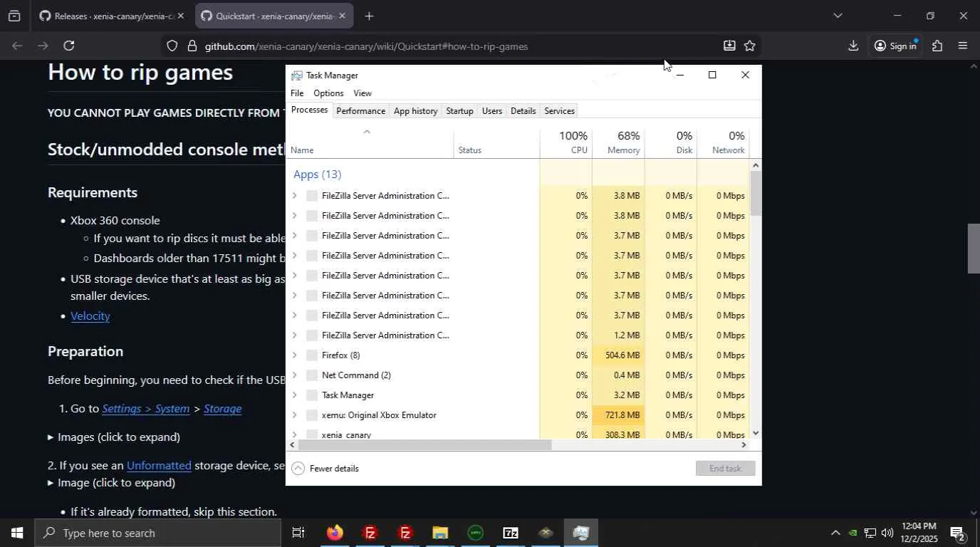The height and width of the screenshot is (547, 980).
Task: Expand the Images (click to expand) section
Action: point(114,437)
